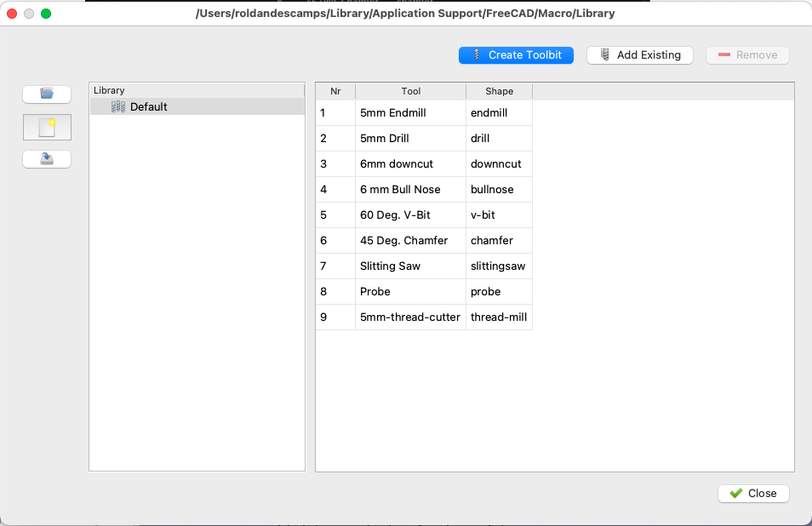
Task: Select the 5mm-thread-cutter row
Action: [424, 317]
